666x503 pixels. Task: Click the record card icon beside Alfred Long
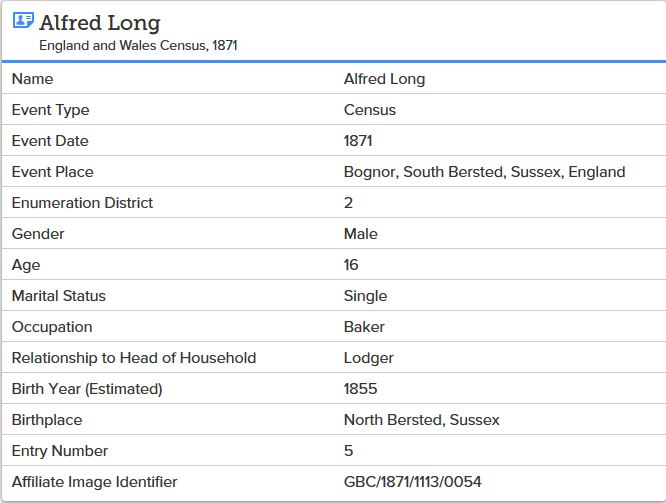click(x=23, y=20)
